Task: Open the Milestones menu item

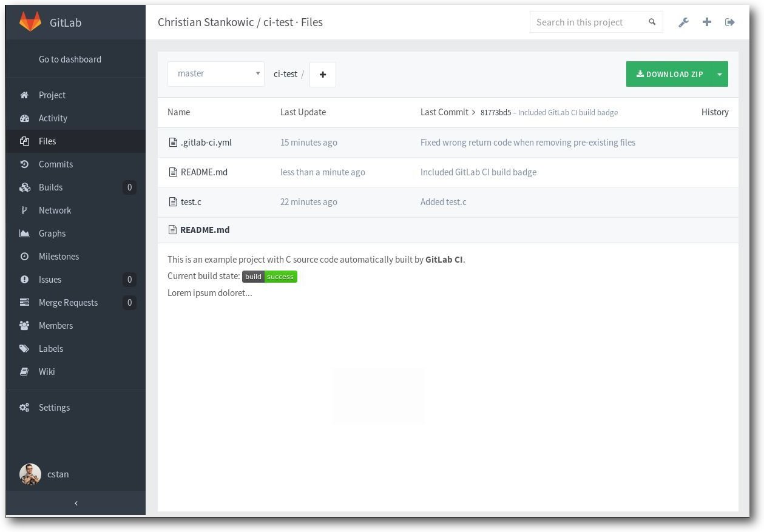Action: coord(76,257)
